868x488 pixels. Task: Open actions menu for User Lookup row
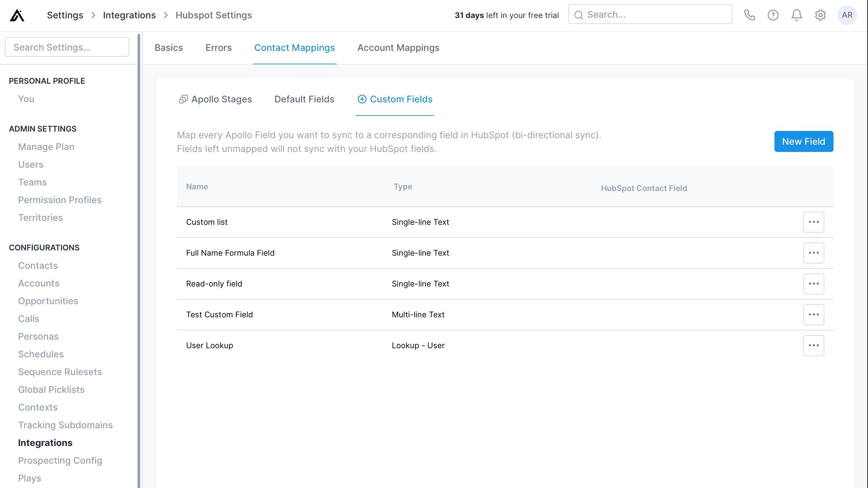point(814,345)
